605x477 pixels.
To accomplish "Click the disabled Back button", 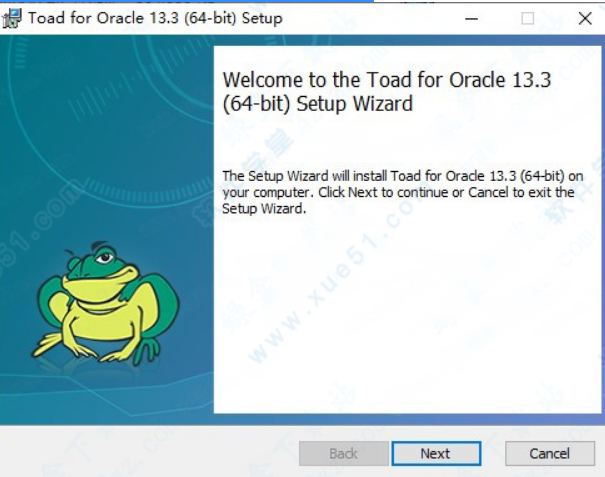I will (x=343, y=453).
